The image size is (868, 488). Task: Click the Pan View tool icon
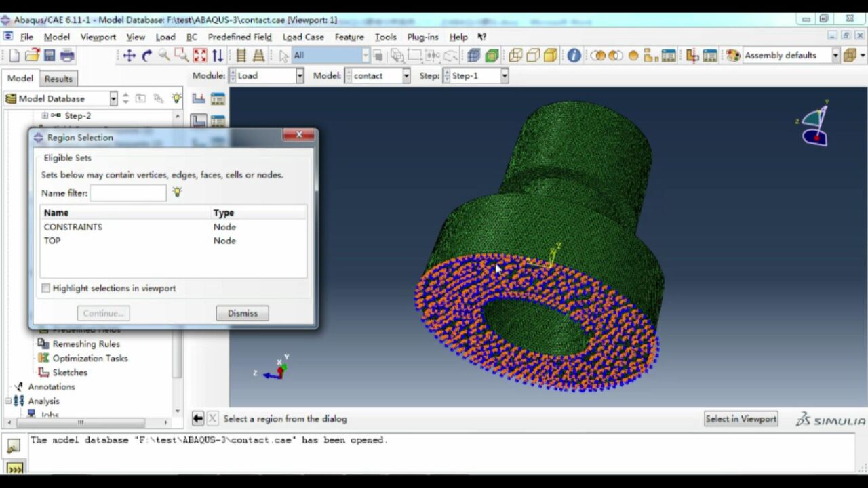129,56
